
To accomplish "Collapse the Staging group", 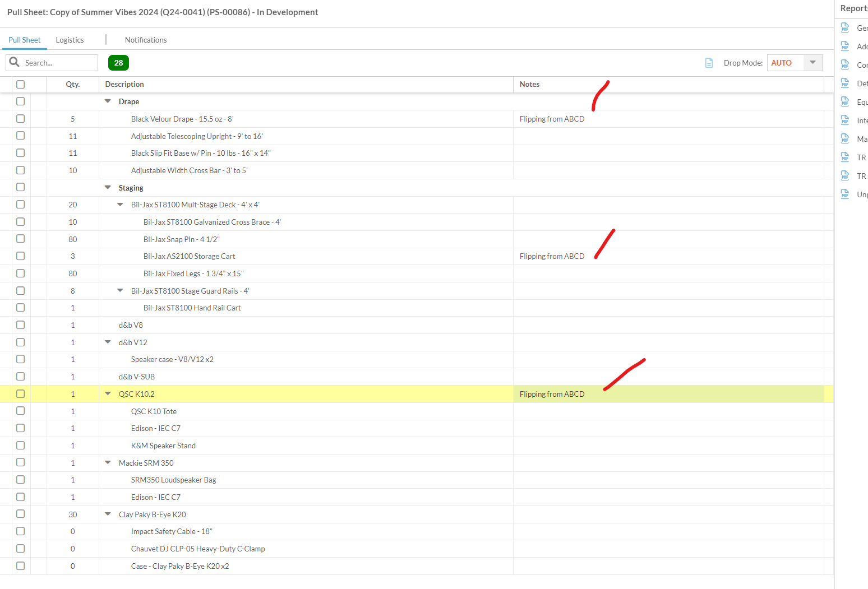I will pos(108,188).
